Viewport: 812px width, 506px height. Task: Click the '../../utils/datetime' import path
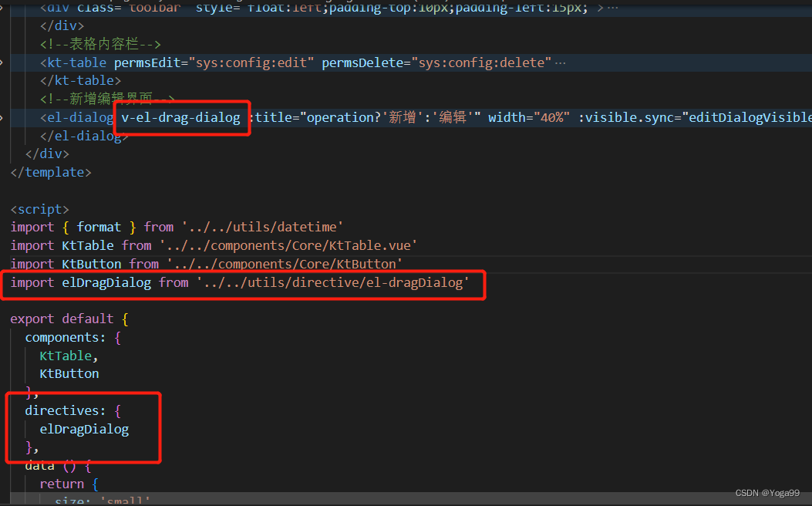262,227
